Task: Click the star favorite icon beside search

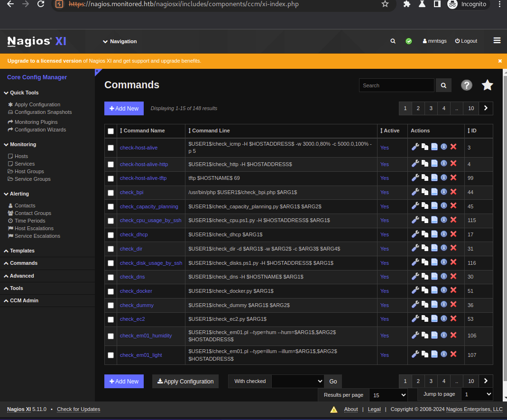Action: coord(487,85)
